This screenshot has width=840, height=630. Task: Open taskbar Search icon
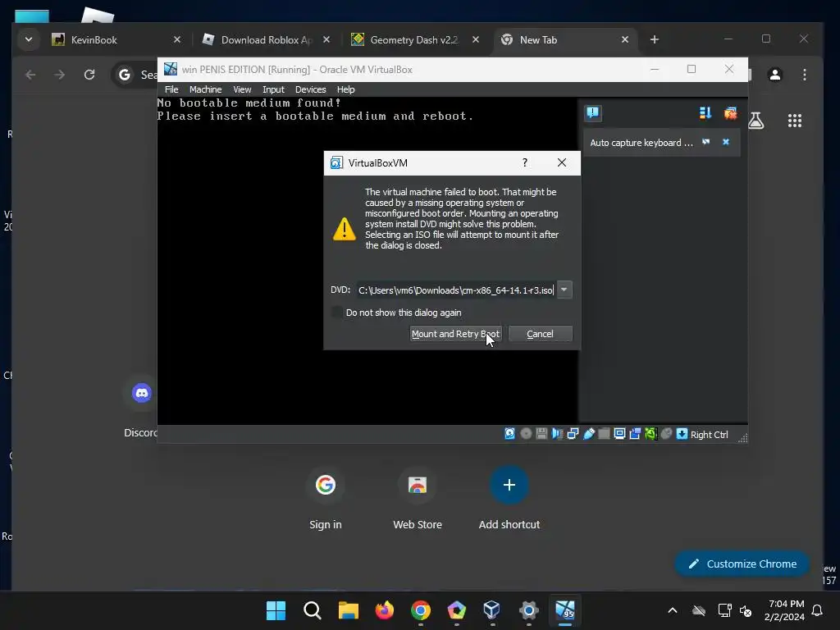[x=313, y=610]
